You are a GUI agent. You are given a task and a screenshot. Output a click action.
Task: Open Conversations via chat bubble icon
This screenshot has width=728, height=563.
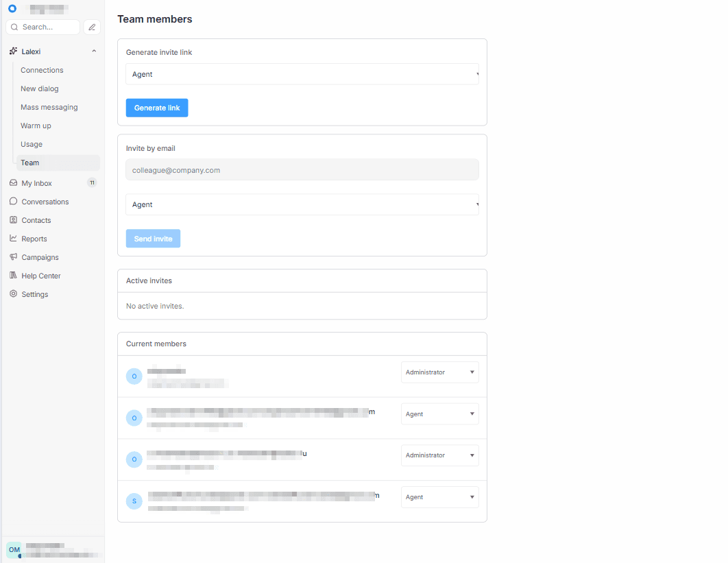pos(14,202)
